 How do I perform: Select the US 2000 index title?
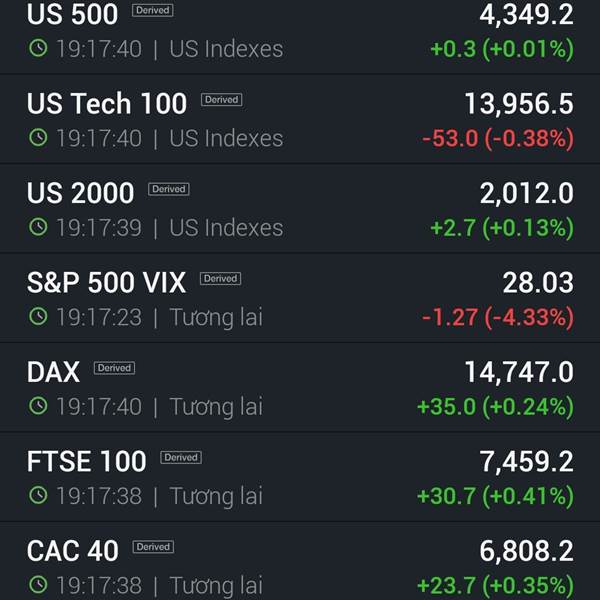[x=80, y=193]
